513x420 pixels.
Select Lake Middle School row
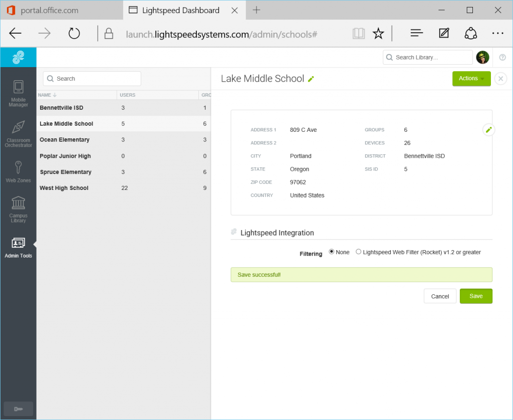[x=124, y=124]
